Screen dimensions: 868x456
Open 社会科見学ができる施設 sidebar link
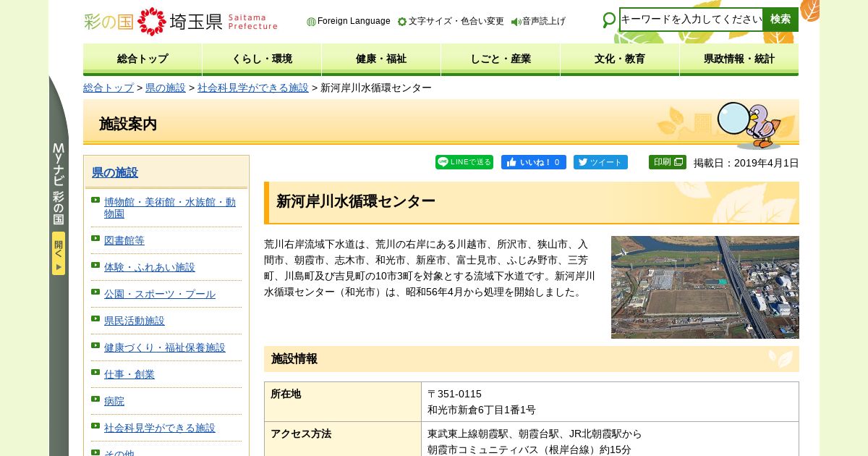[x=160, y=428]
